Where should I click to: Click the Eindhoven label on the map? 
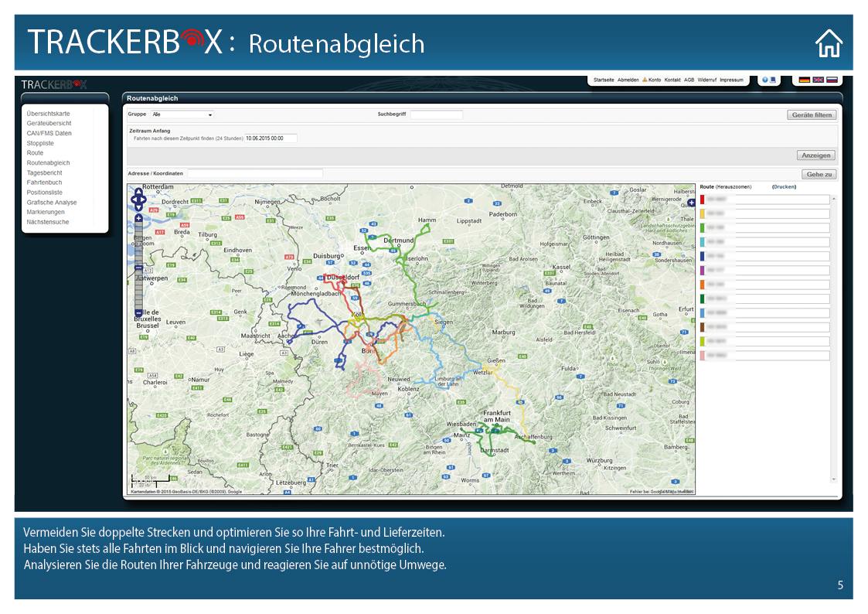pos(237,251)
